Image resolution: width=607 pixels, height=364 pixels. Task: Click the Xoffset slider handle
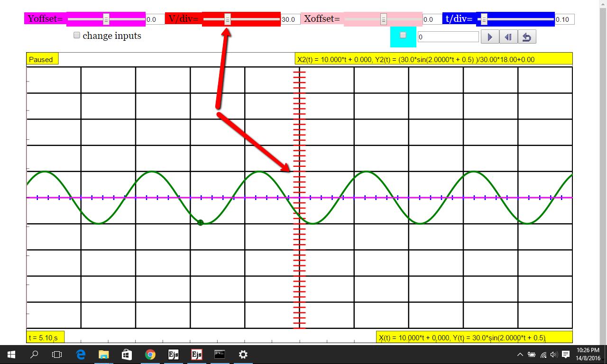(383, 19)
